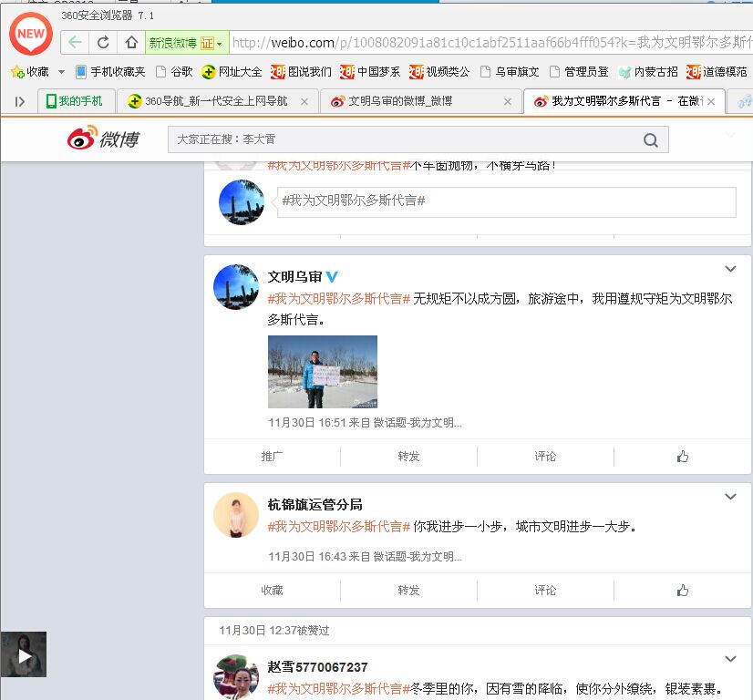Toggle the sidebar panel icon left of tabs
Viewport: 753px width, 700px height.
(x=20, y=101)
